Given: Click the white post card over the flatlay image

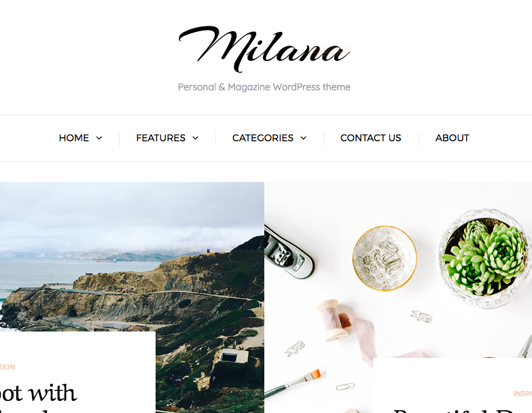Looking at the screenshot, I should (453, 386).
